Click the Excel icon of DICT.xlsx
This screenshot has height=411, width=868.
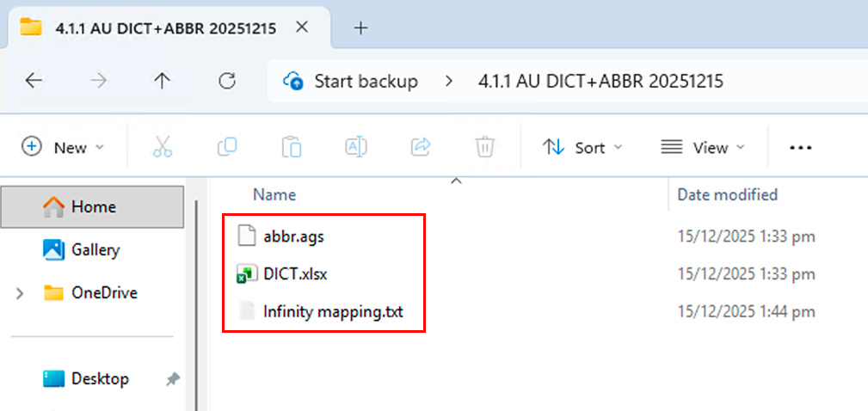(x=247, y=273)
